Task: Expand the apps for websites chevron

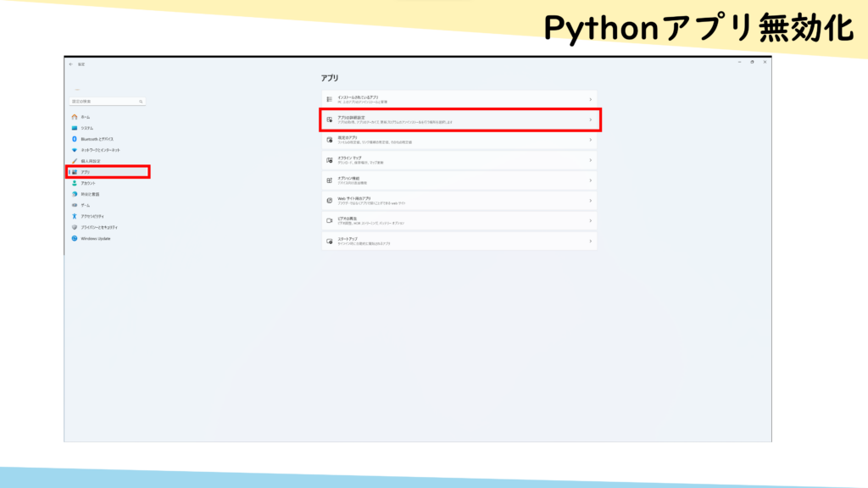Action: [590, 201]
